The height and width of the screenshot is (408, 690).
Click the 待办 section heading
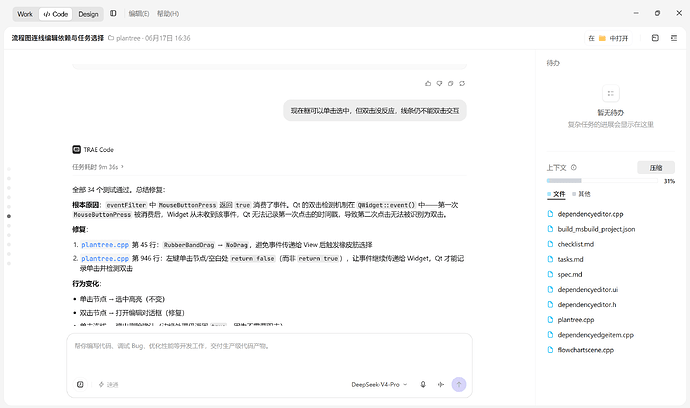(x=553, y=63)
